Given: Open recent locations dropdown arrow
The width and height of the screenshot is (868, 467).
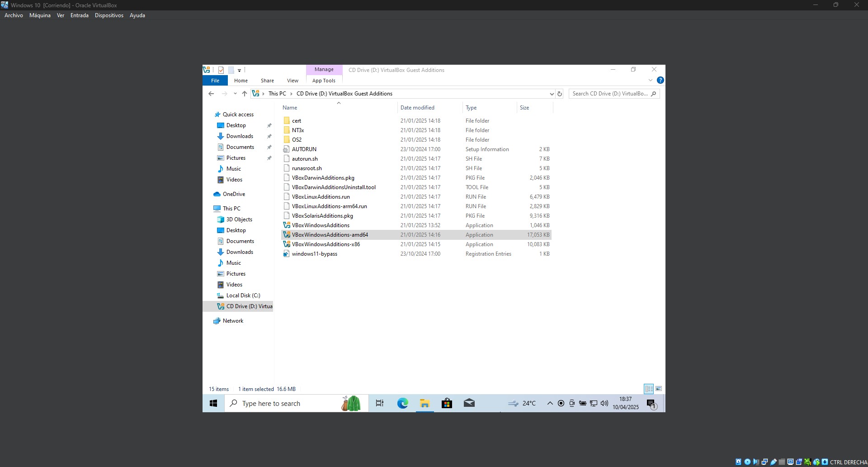Looking at the screenshot, I should [x=235, y=94].
